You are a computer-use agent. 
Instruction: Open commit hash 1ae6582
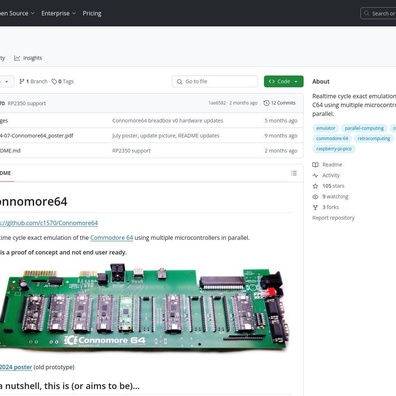pos(217,103)
